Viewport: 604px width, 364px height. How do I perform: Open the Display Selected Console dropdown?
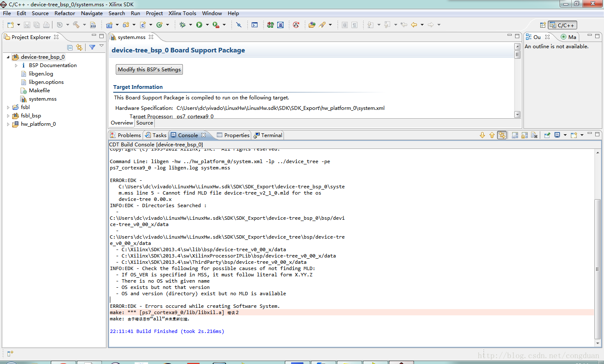[x=565, y=135]
